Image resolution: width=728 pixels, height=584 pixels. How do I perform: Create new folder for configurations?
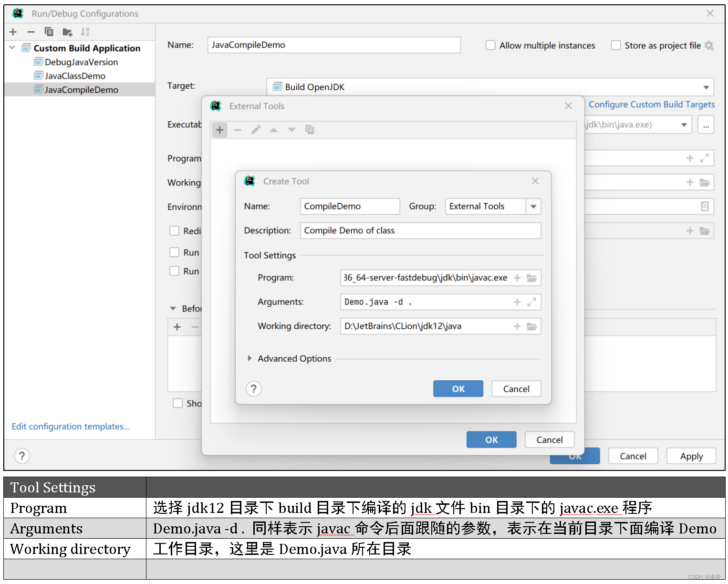coord(67,32)
